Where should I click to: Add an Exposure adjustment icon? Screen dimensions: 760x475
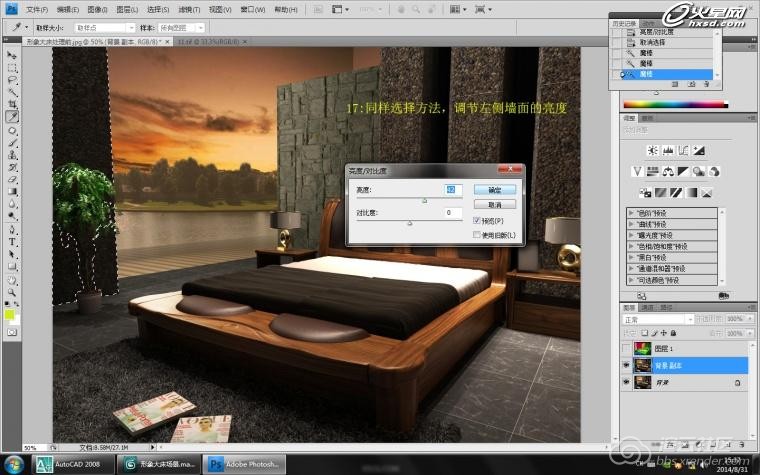pos(698,150)
